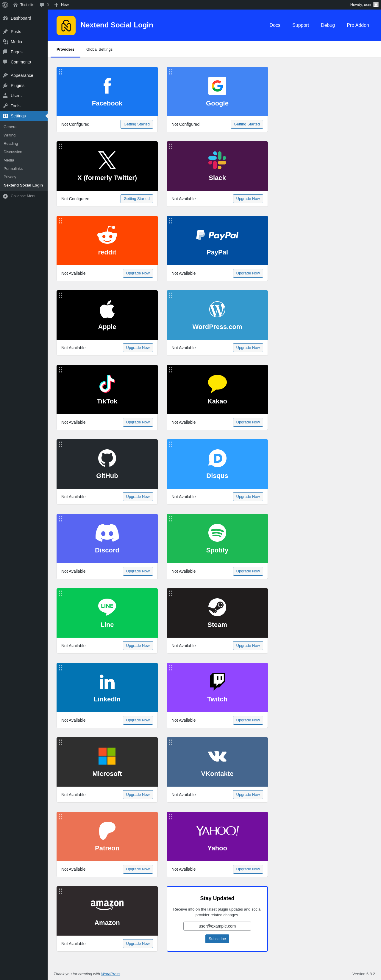Click the TikTok logo icon
The height and width of the screenshot is (980, 381).
pyautogui.click(x=107, y=383)
